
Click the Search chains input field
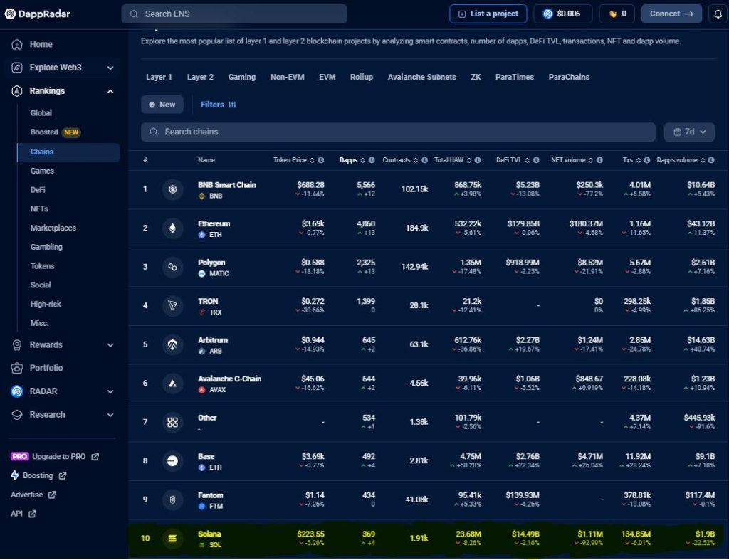pyautogui.click(x=397, y=132)
